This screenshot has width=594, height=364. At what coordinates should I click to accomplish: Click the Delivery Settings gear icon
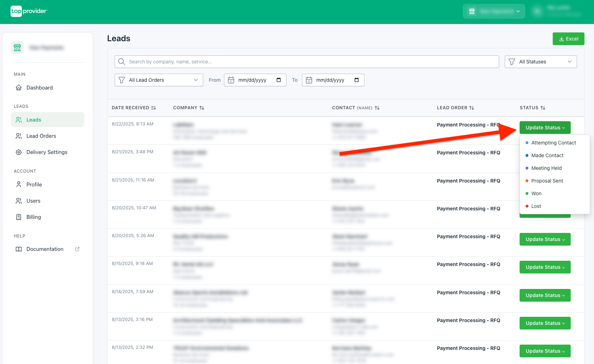coord(19,152)
